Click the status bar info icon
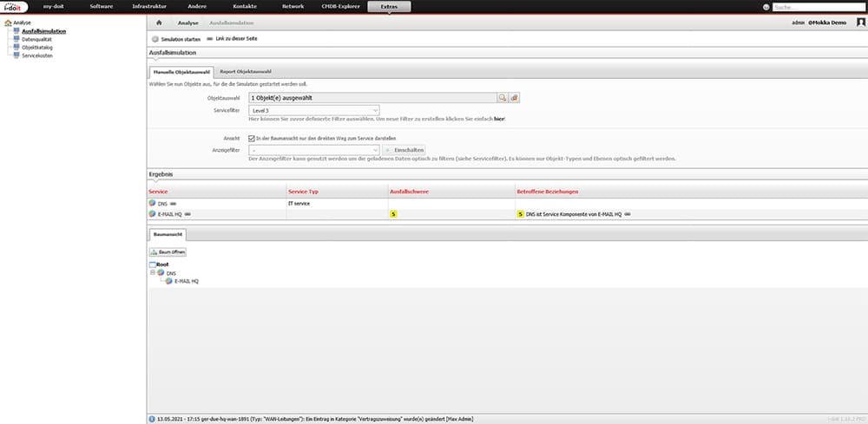The width and height of the screenshot is (868, 424). tap(152, 419)
